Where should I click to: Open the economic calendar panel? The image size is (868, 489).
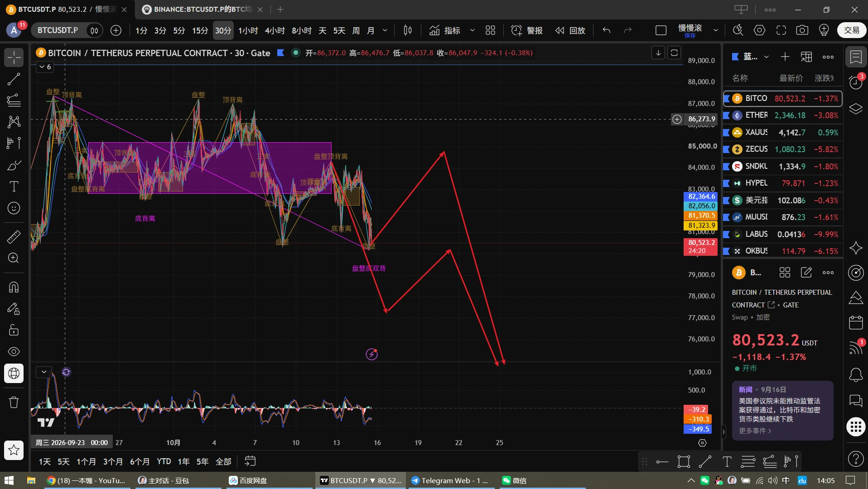[856, 323]
